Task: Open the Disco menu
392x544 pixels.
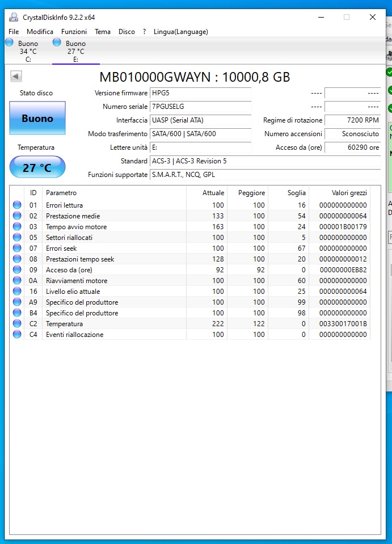Action: point(127,32)
